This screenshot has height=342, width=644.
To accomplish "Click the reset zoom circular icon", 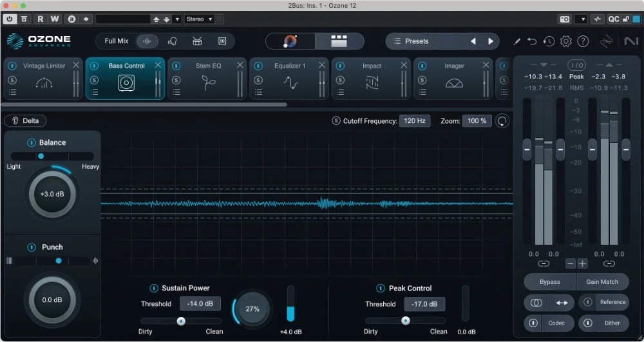I will 502,121.
